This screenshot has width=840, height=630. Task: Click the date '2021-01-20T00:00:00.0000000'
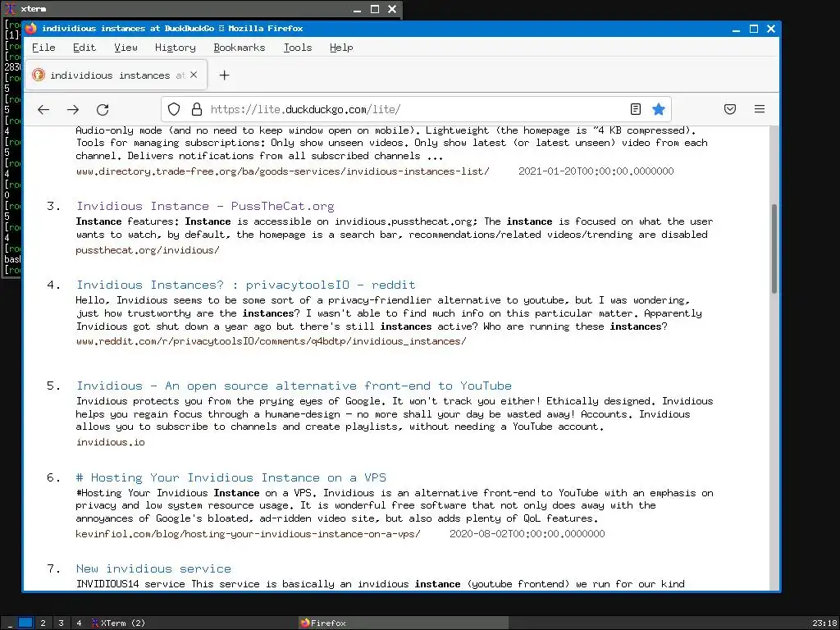pyautogui.click(x=596, y=171)
